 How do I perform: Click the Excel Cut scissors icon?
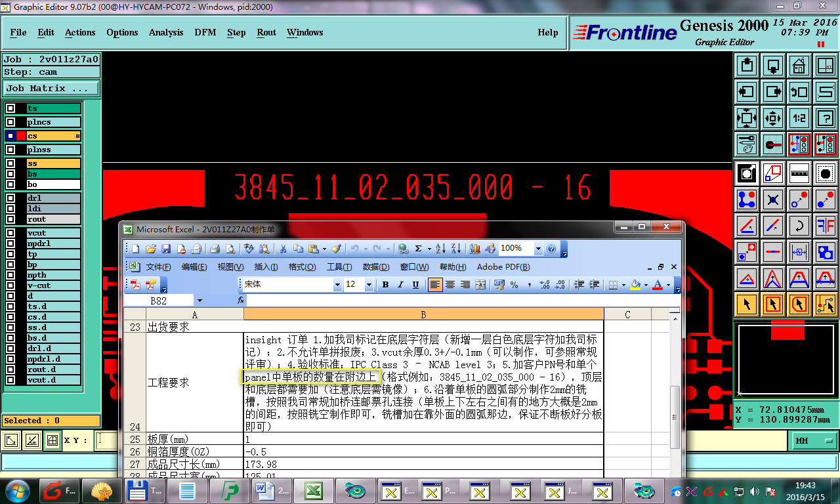[283, 249]
